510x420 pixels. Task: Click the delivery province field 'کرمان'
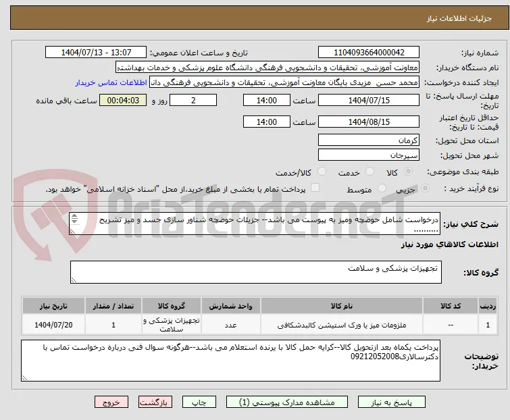point(369,140)
